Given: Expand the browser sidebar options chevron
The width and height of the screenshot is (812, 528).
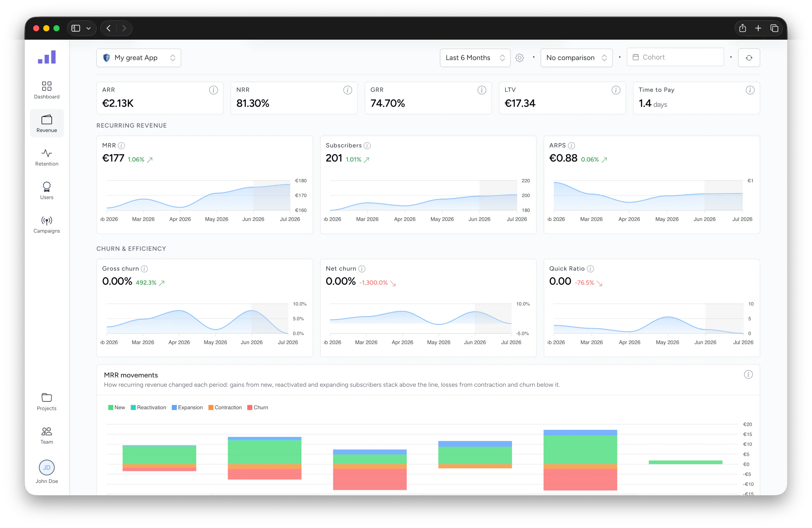Looking at the screenshot, I should (88, 28).
